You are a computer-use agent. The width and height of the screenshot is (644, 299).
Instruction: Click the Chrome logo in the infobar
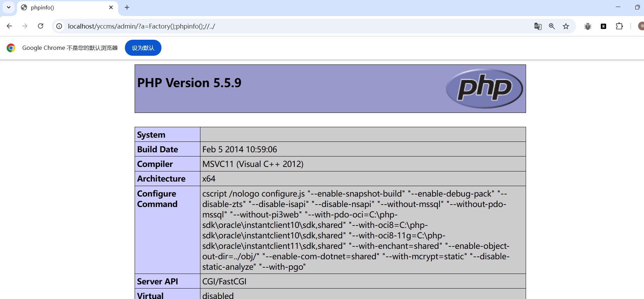coord(11,48)
